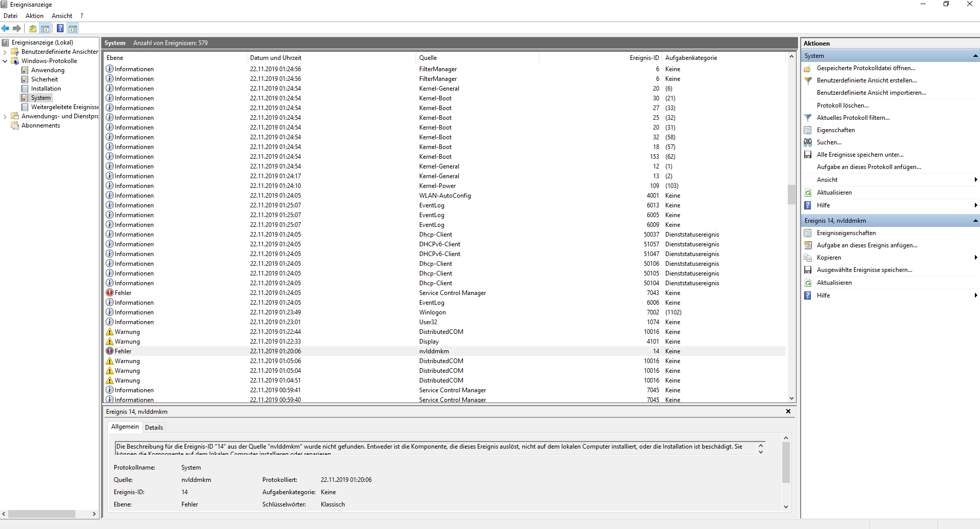The width and height of the screenshot is (980, 529).
Task: Select the User32 1074 event row
Action: tap(445, 322)
